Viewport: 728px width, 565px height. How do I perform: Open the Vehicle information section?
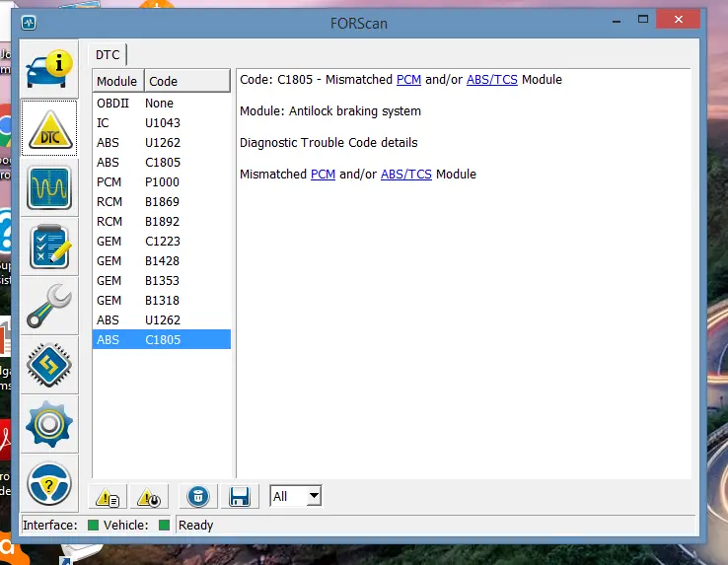(49, 69)
